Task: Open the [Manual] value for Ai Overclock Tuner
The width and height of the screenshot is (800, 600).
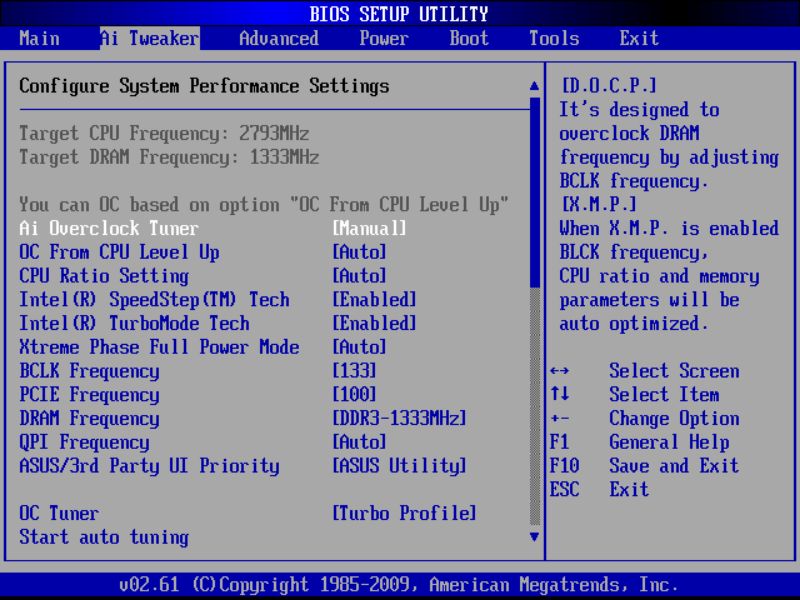Action: [369, 228]
